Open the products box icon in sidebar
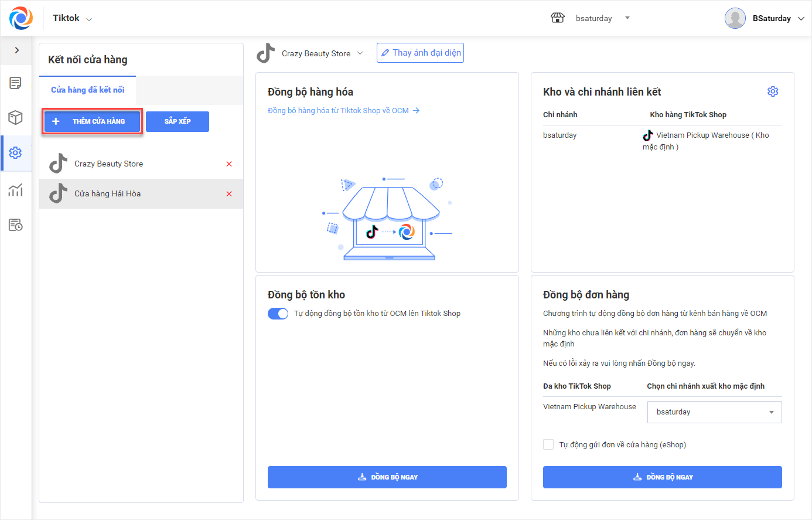This screenshot has width=812, height=520. (16, 118)
